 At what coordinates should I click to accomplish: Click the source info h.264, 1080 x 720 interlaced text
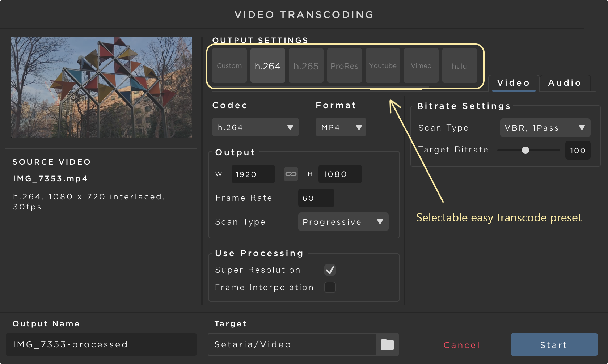[x=89, y=202]
